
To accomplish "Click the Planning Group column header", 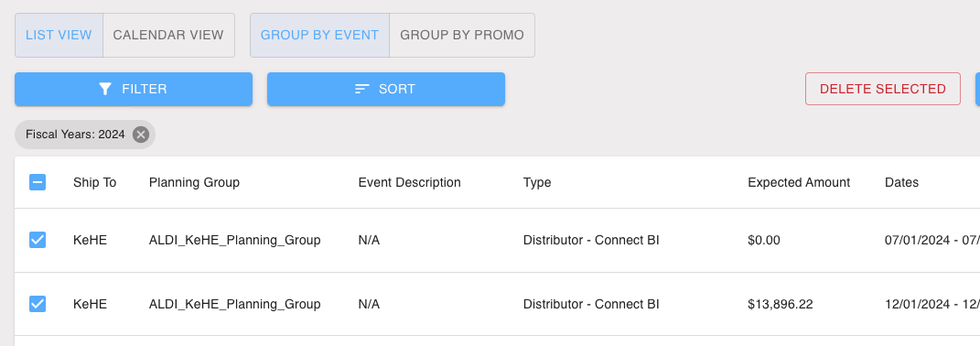I will click(194, 183).
